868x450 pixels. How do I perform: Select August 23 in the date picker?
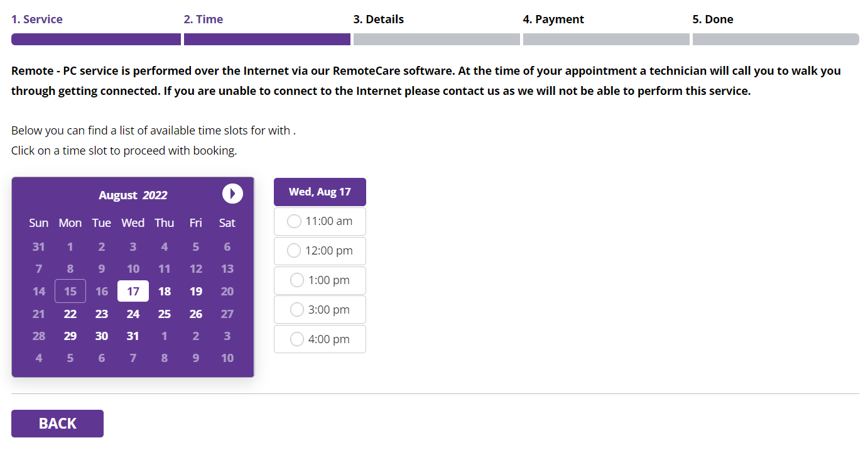(x=102, y=314)
